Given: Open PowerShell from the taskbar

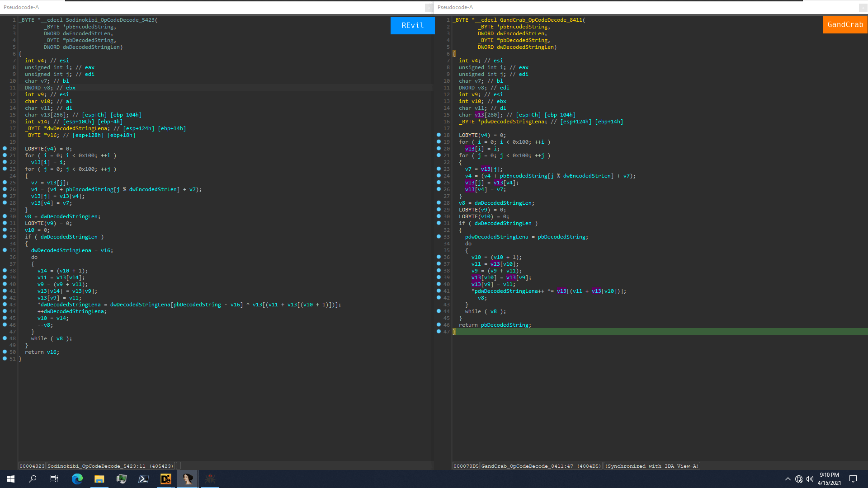Looking at the screenshot, I should 143,479.
